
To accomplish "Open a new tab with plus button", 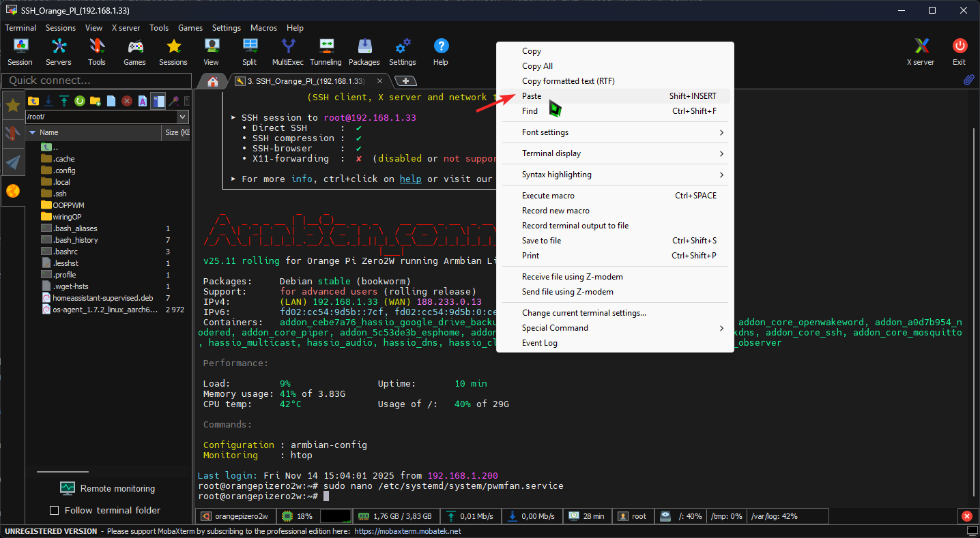I will (406, 81).
